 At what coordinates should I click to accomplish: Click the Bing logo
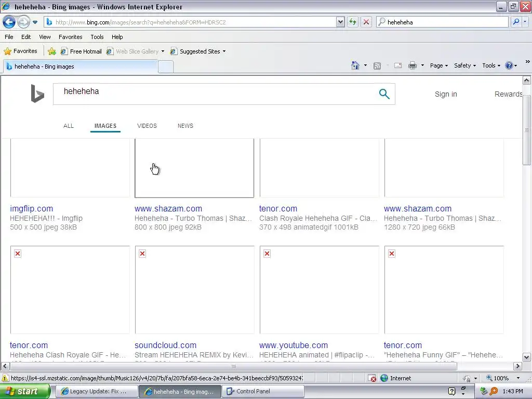point(37,94)
